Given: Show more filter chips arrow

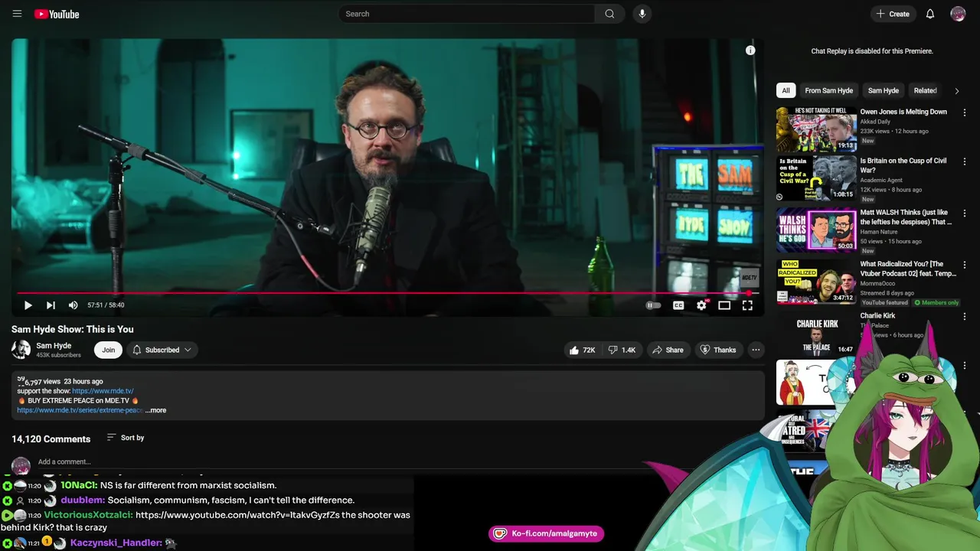Looking at the screenshot, I should coord(956,90).
